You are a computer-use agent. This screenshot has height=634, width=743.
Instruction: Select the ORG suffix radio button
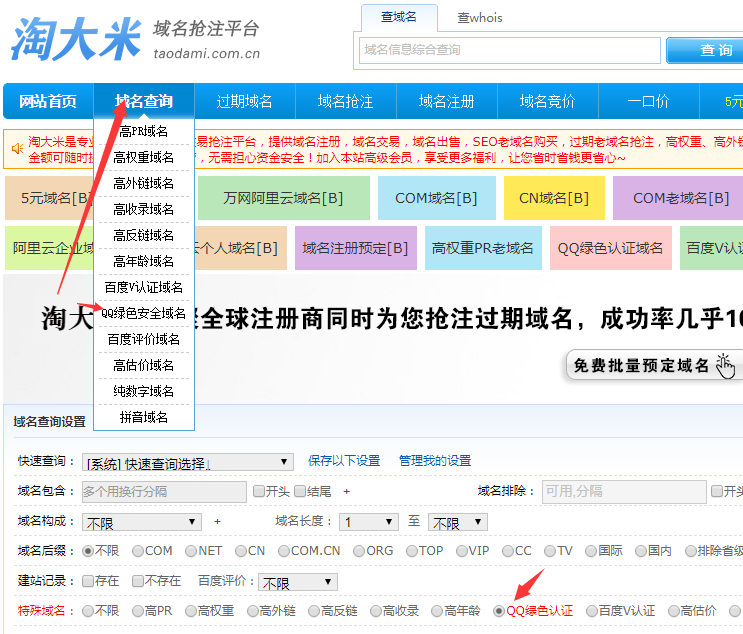pyautogui.click(x=359, y=552)
